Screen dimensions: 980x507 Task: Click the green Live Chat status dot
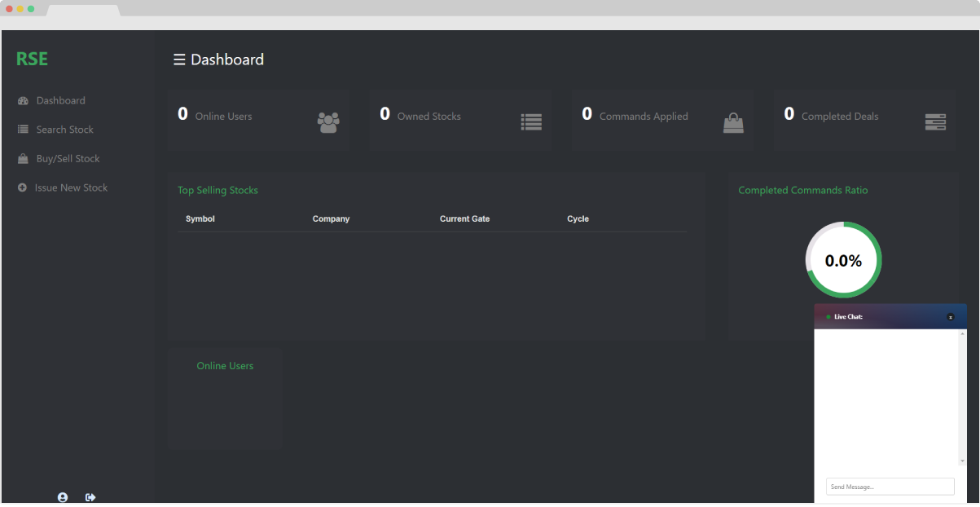828,317
